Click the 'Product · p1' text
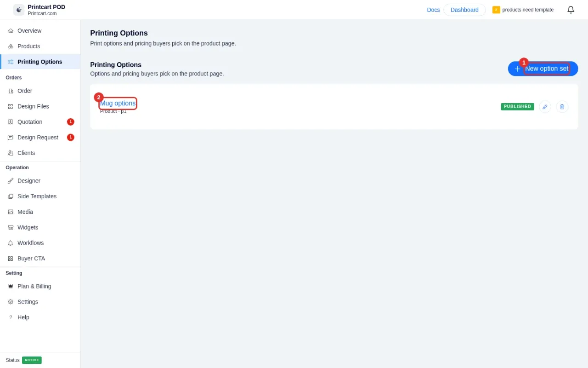The width and height of the screenshot is (588, 368). coord(113,111)
